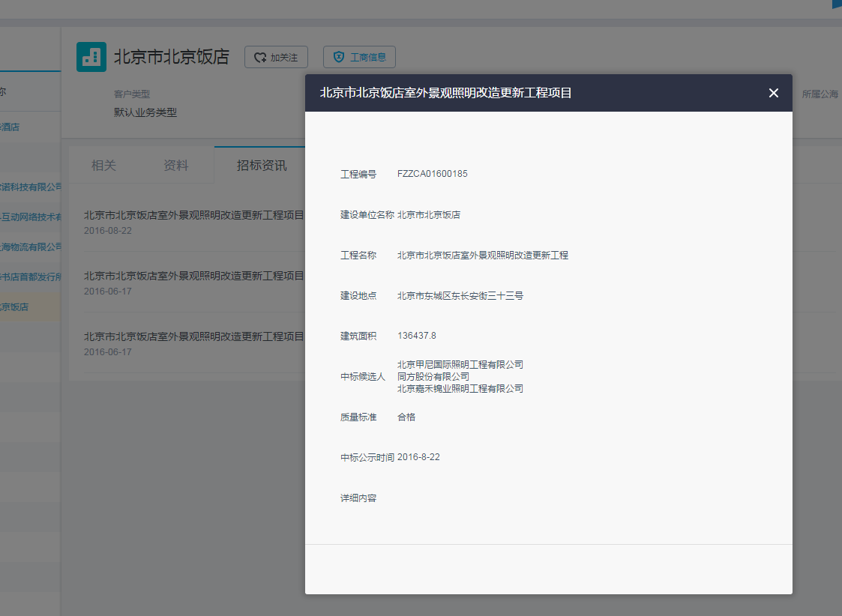Click 工程名称 value 北京市北京饭店室外景观照明改造更新工程
Screen dimensions: 842x616
coord(483,256)
